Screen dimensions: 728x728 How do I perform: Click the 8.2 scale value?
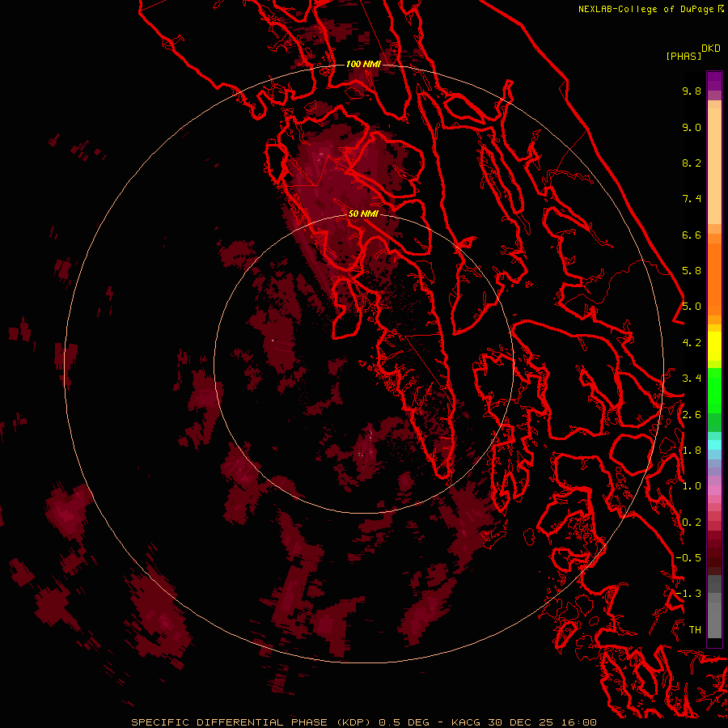692,163
